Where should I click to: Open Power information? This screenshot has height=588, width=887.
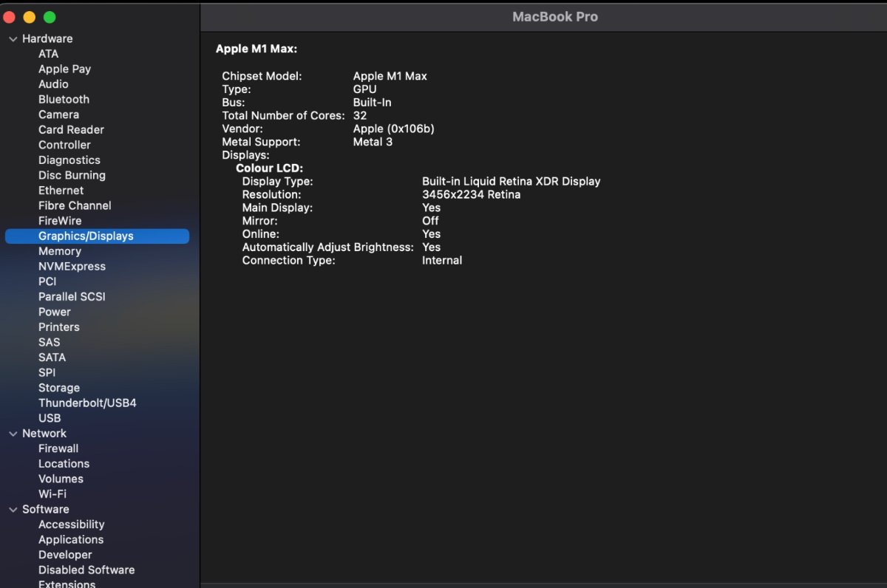click(55, 312)
